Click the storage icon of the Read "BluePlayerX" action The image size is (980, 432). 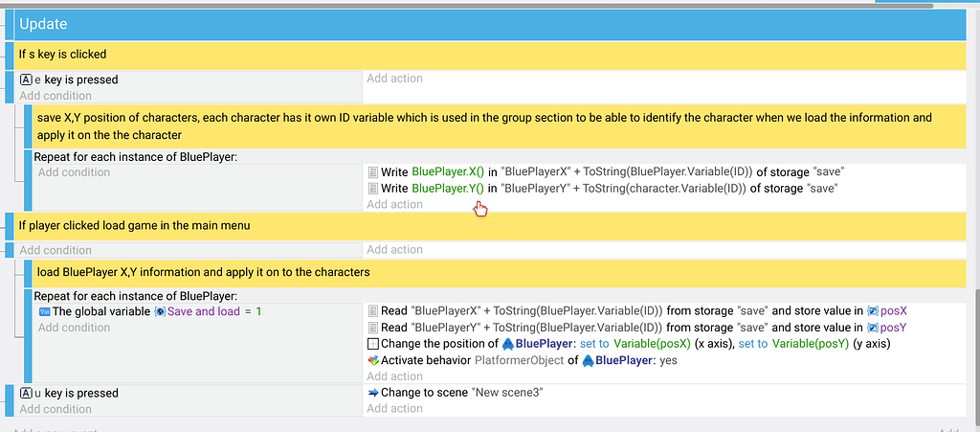pos(372,310)
